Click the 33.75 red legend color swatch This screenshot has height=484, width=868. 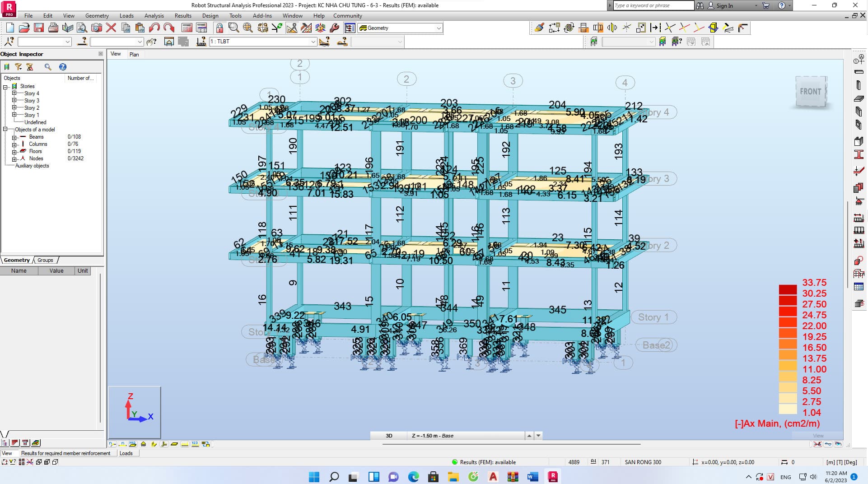pos(788,289)
